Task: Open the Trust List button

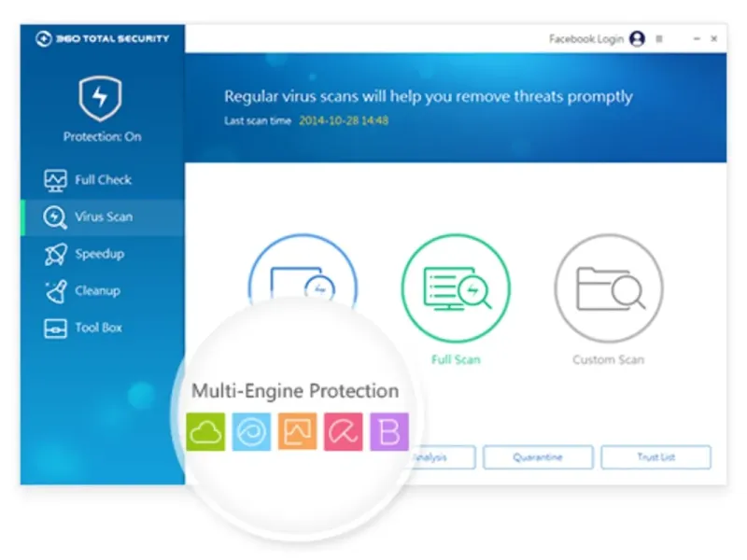Action: [x=656, y=457]
